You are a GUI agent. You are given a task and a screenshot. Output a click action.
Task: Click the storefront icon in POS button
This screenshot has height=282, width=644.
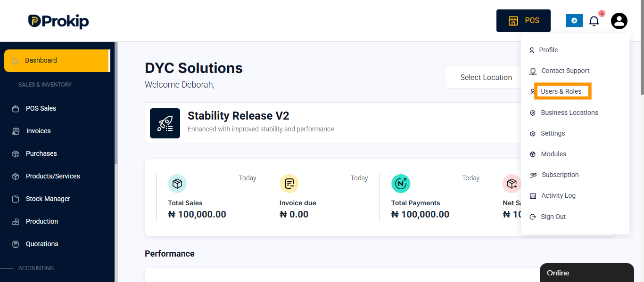click(513, 21)
